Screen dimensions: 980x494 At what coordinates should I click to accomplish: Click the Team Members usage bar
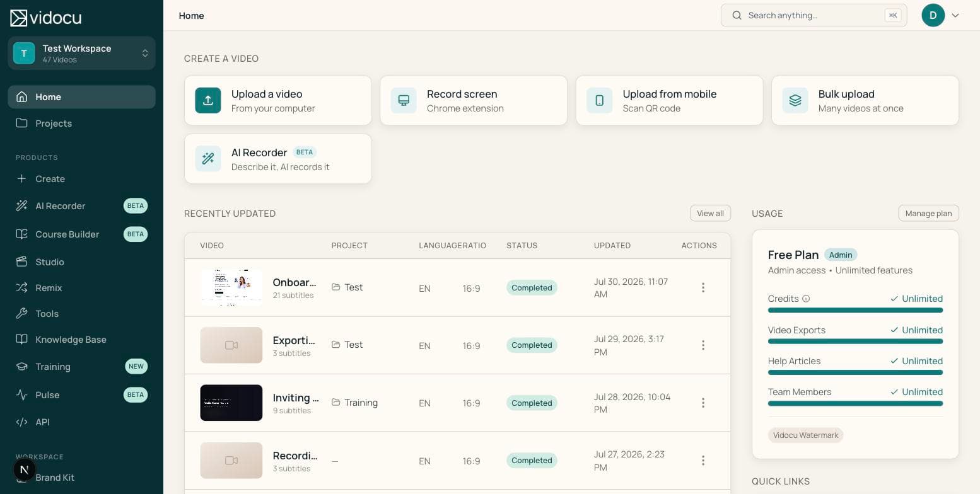point(855,403)
